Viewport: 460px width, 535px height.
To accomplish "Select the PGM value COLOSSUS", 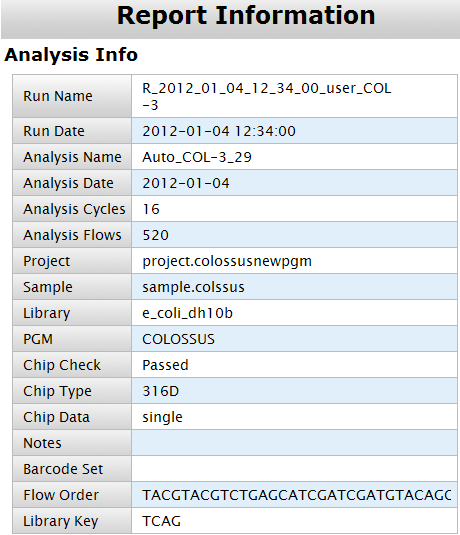I will tap(178, 339).
